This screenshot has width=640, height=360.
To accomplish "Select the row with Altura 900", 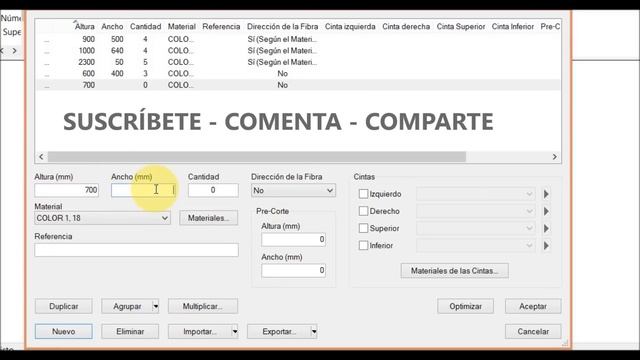I will 298,39.
